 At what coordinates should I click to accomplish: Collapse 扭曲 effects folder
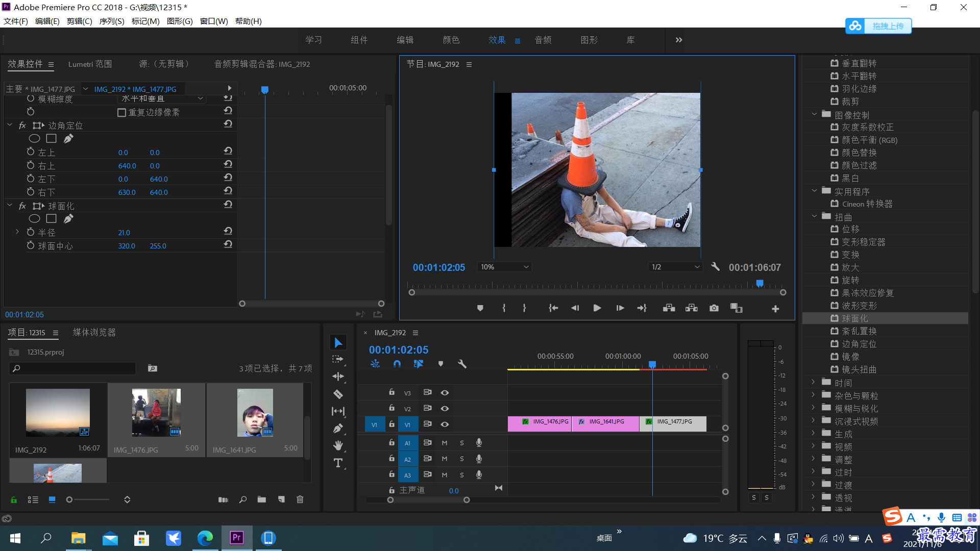coord(814,216)
